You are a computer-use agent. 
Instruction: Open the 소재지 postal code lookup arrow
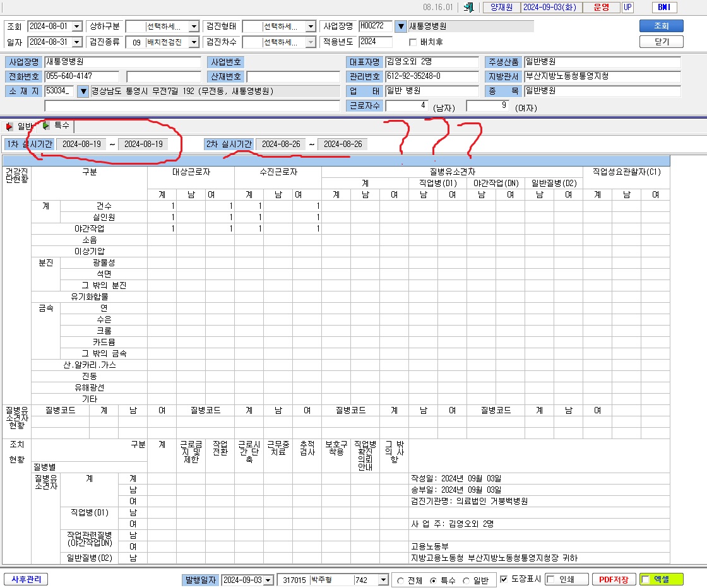tap(83, 91)
